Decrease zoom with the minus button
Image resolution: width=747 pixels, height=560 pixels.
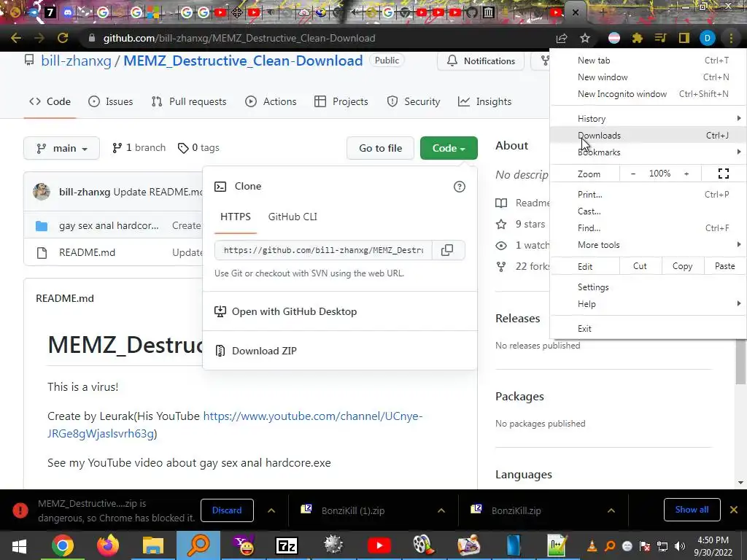tap(633, 174)
